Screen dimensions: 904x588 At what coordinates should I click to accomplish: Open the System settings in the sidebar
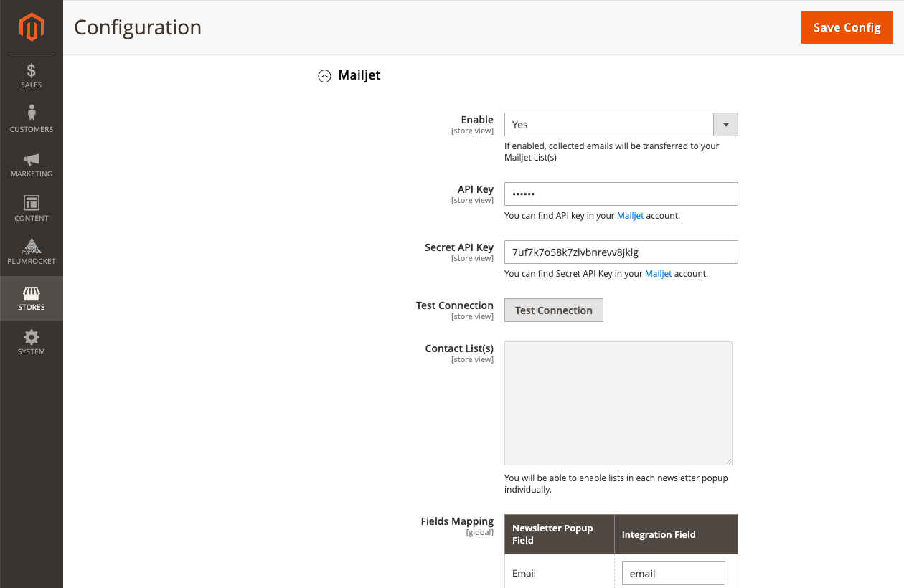(32, 342)
